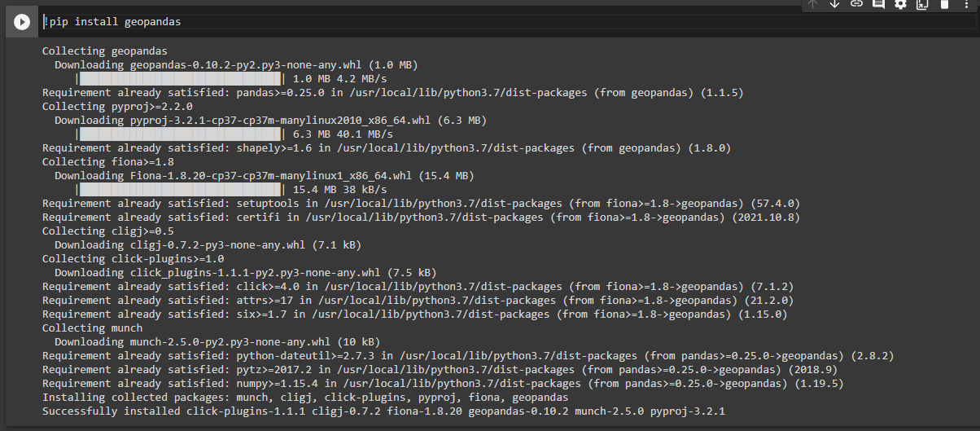Screen dimensions: 980x431
Task: Click the munch-2.5.0 wheel download line
Action: pyautogui.click(x=218, y=342)
